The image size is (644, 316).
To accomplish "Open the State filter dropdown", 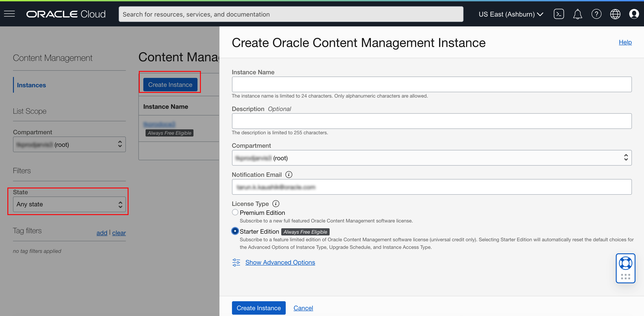I will (x=69, y=204).
